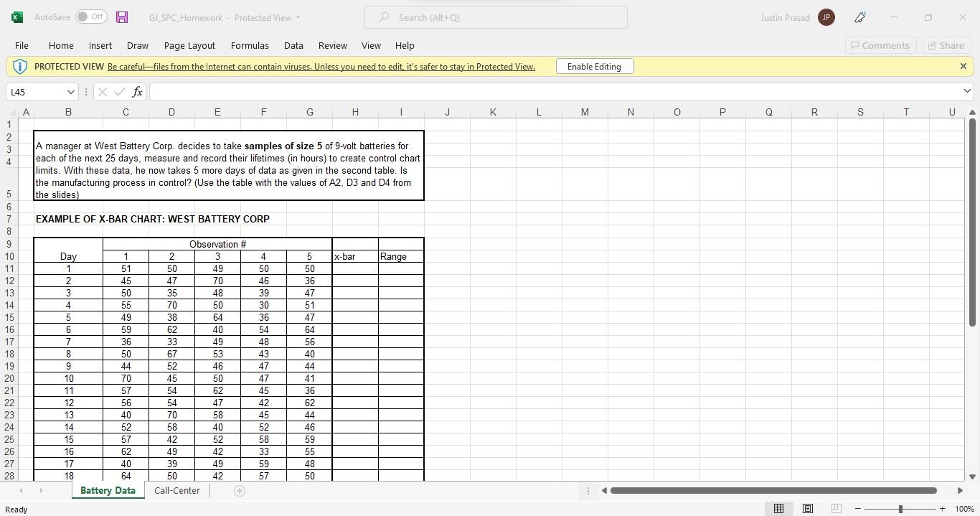Switch to the Call-Center sheet tab

(x=177, y=491)
